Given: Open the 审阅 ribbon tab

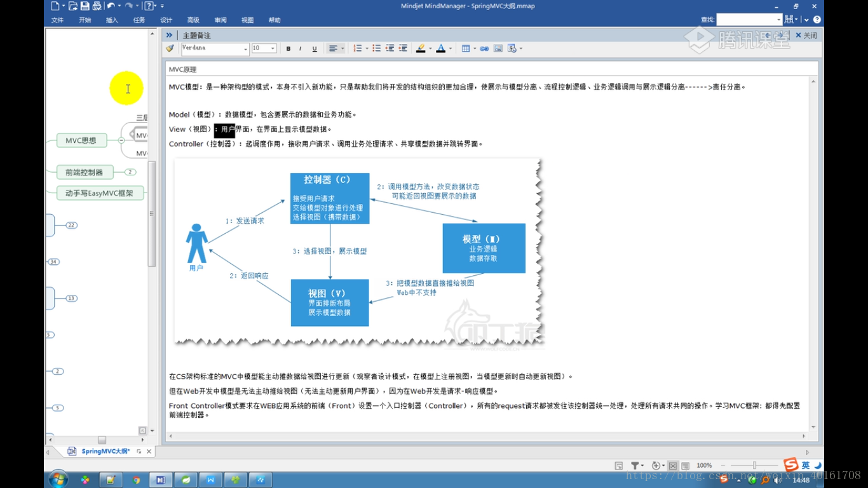Looking at the screenshot, I should [x=220, y=20].
